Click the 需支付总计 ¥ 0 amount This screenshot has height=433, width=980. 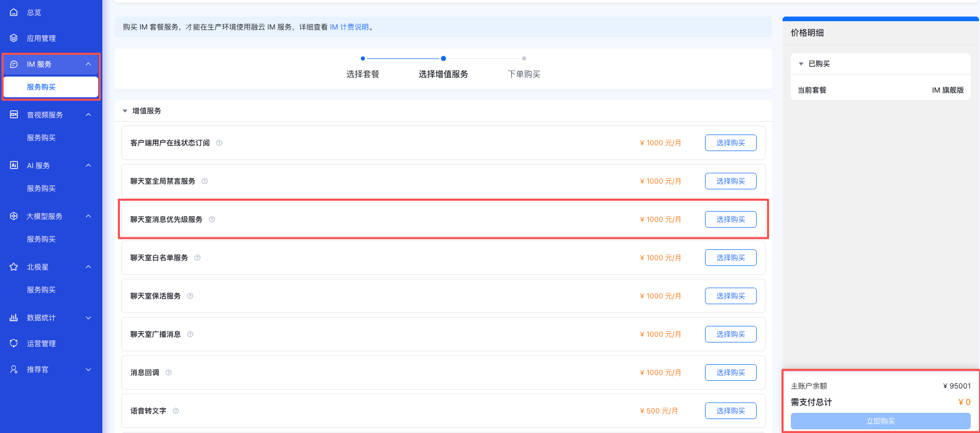coord(964,402)
